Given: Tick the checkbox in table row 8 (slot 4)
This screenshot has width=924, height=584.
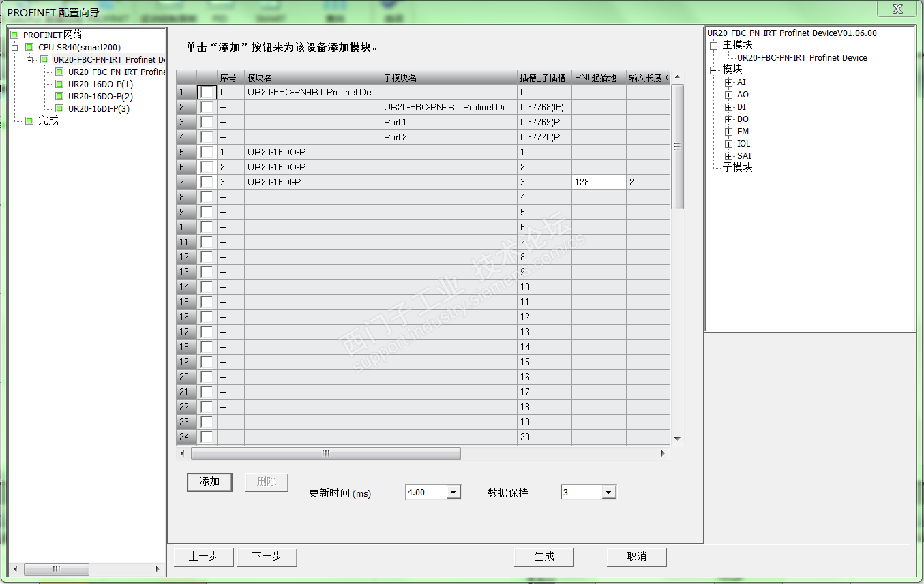Looking at the screenshot, I should point(206,198).
